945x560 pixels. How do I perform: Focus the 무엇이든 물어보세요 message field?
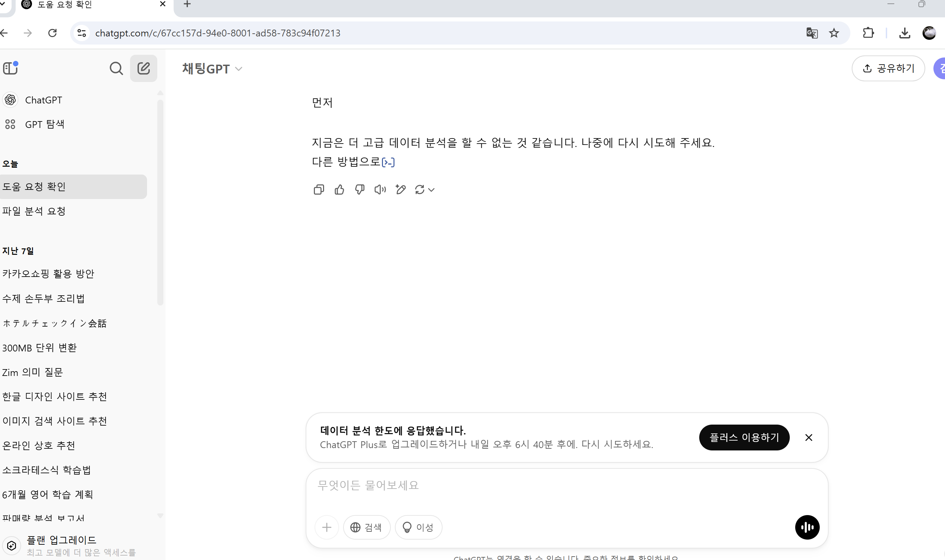(x=566, y=485)
